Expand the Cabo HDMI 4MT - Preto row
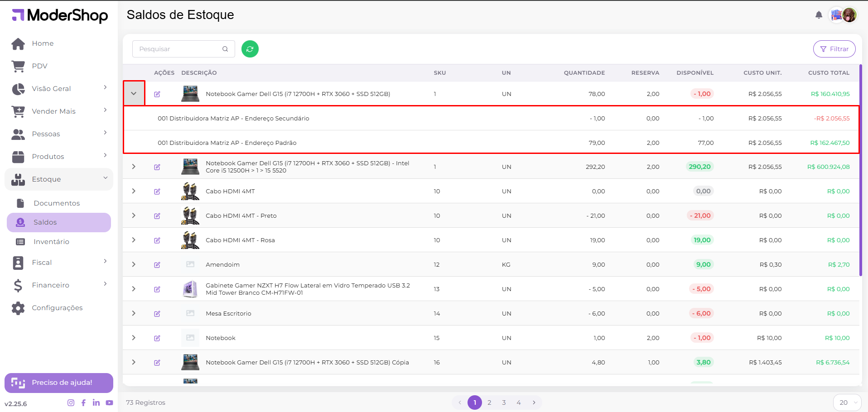The width and height of the screenshot is (868, 412). tap(134, 216)
